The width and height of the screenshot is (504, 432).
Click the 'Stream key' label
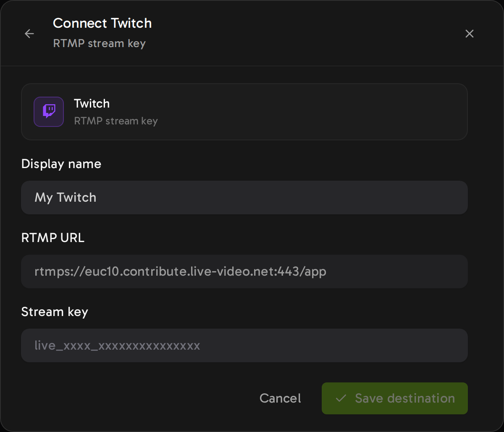click(x=55, y=312)
